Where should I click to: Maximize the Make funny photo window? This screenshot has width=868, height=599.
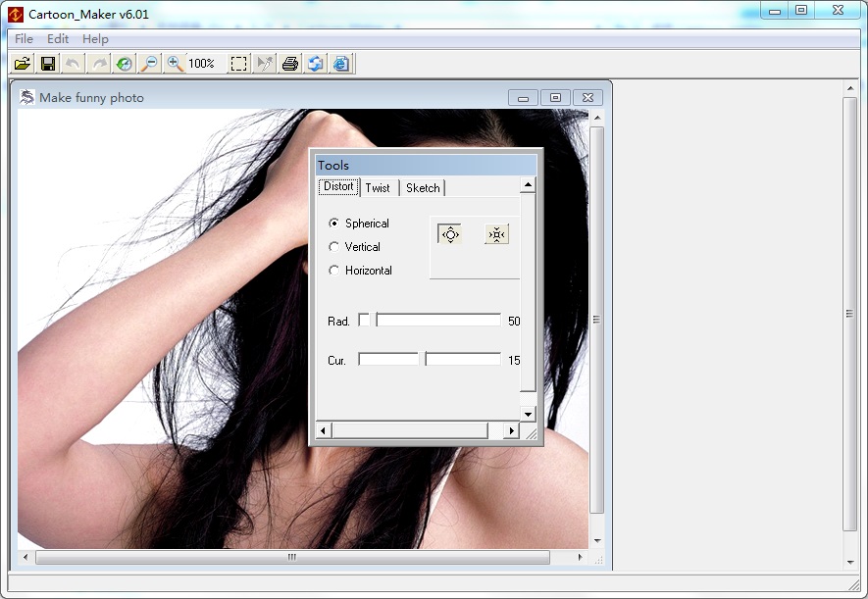coord(555,98)
